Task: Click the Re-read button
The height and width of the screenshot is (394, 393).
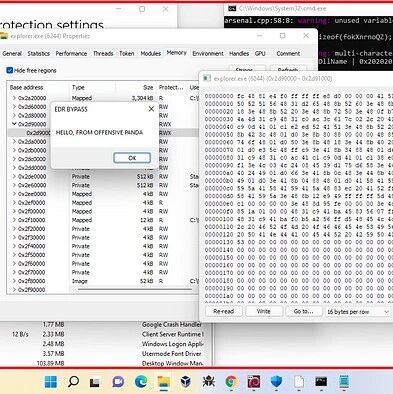Action: [x=223, y=311]
